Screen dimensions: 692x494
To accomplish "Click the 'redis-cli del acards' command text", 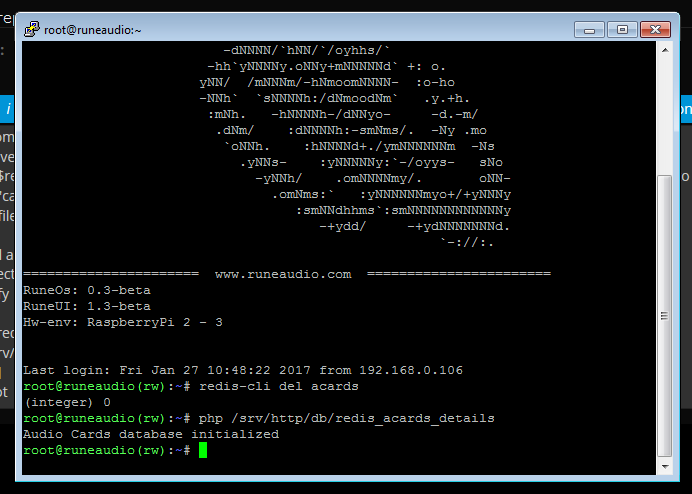I will (x=279, y=386).
